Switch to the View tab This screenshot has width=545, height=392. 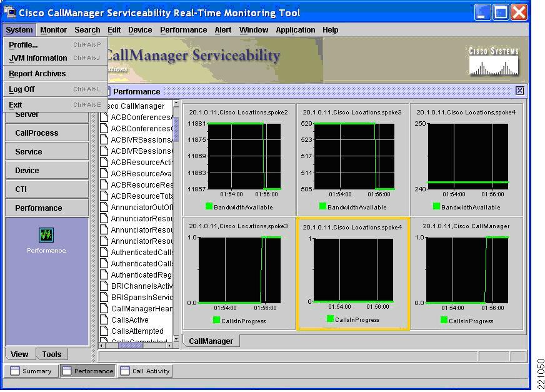[x=19, y=354]
